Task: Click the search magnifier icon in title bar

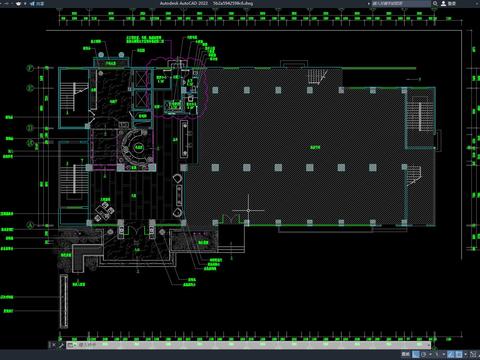Action: 435,3
